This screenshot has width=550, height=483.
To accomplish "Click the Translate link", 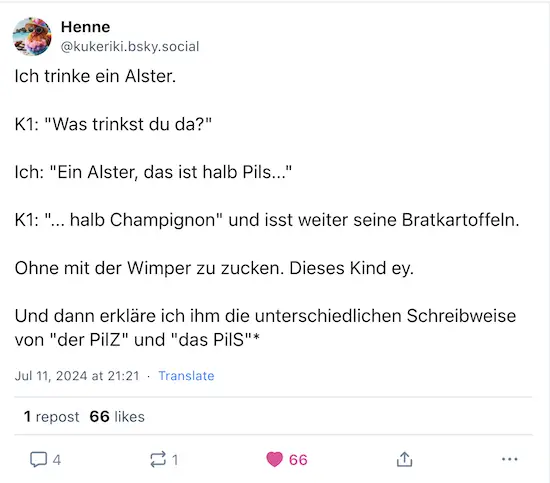I will pyautogui.click(x=186, y=376).
